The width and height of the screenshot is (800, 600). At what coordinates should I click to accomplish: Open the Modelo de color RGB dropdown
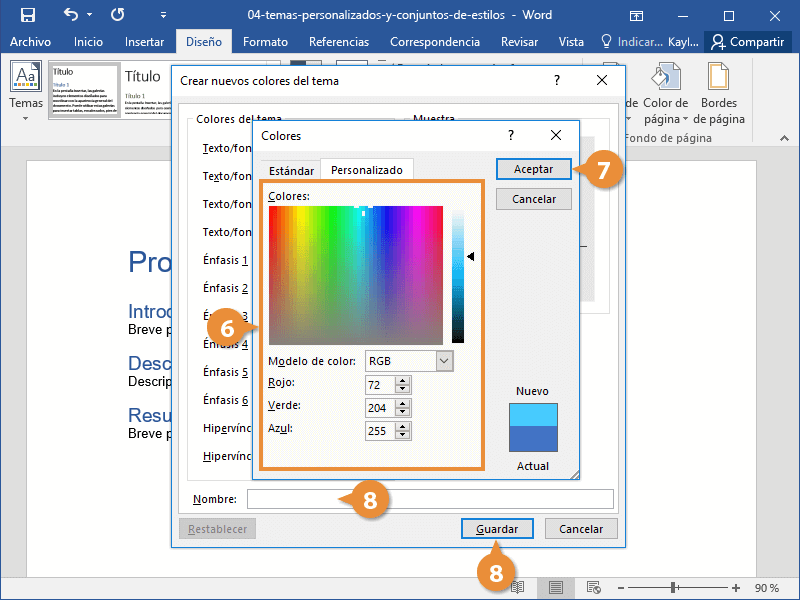444,361
